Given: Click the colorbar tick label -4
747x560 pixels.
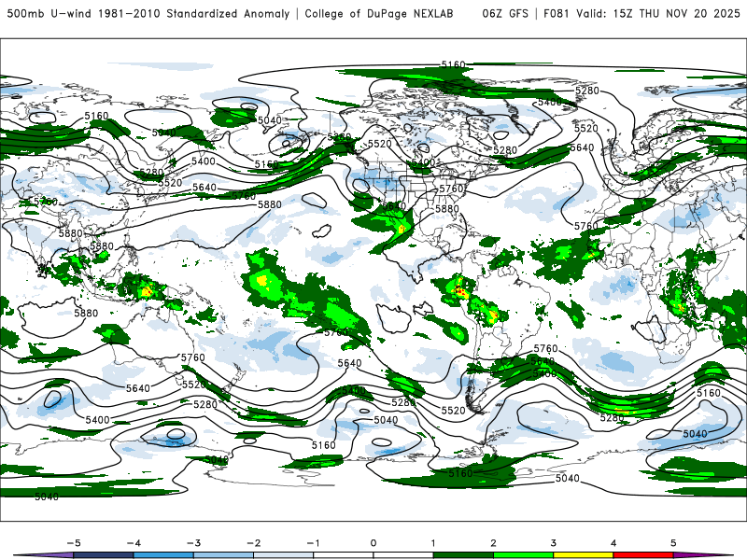Looking at the screenshot, I should pos(134,543).
